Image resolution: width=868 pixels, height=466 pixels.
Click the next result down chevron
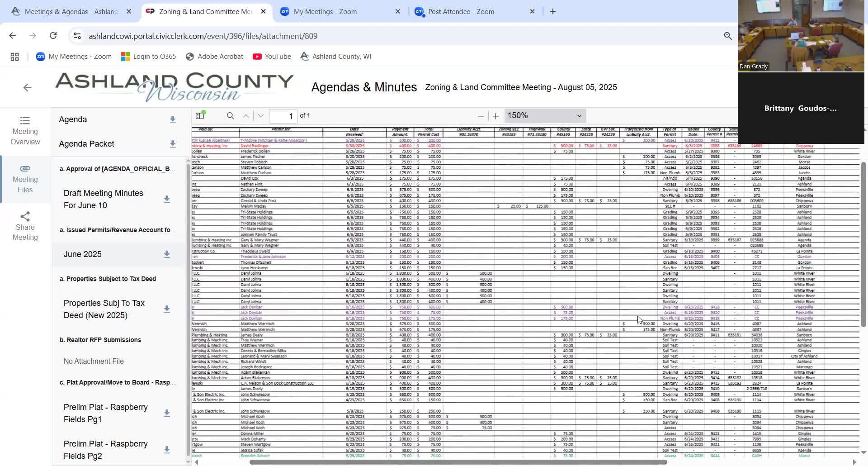coord(260,116)
